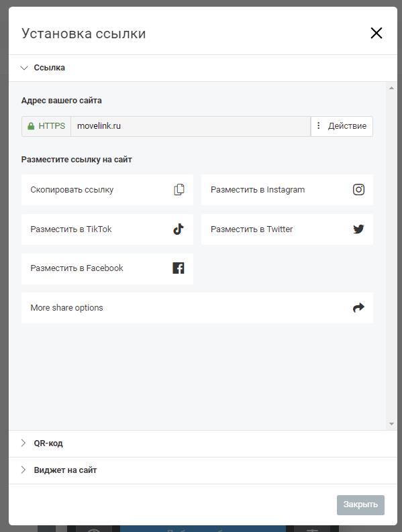The width and height of the screenshot is (402, 532).
Task: Expand the Виджет на сайт section
Action: click(x=203, y=470)
